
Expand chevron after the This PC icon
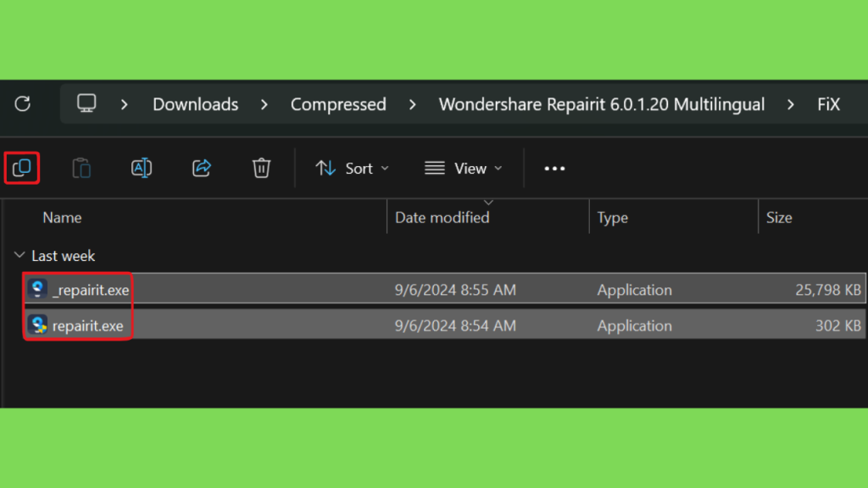coord(124,104)
